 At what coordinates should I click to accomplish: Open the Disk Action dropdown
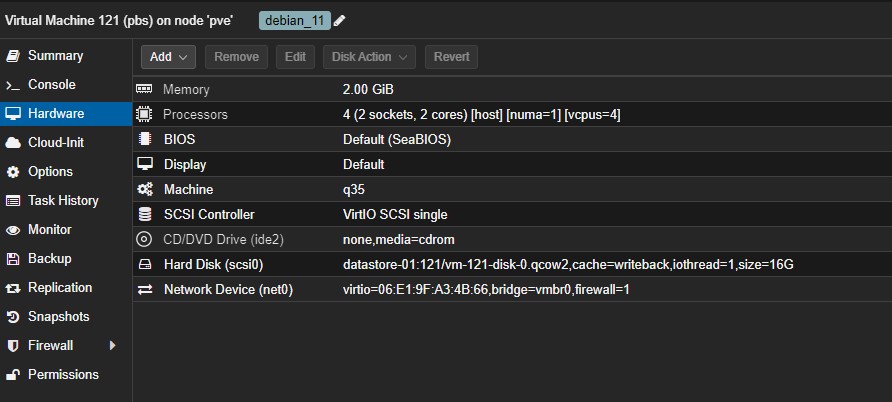tap(369, 57)
